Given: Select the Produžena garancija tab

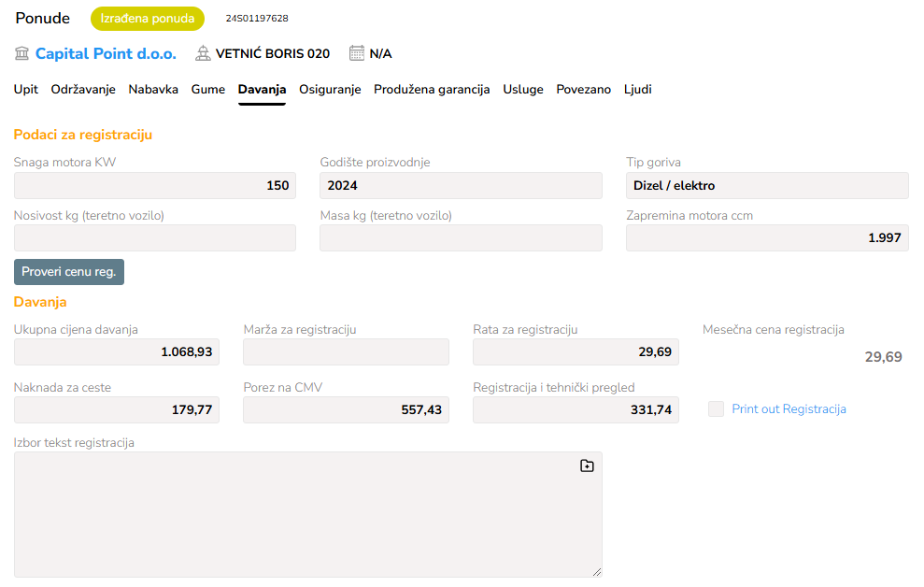Looking at the screenshot, I should click(432, 90).
